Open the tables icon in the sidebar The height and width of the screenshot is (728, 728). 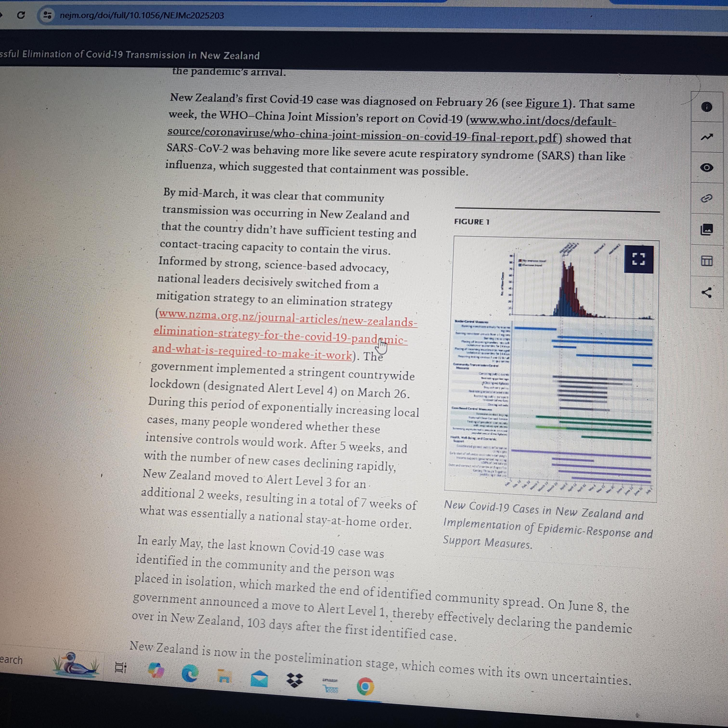[x=707, y=260]
